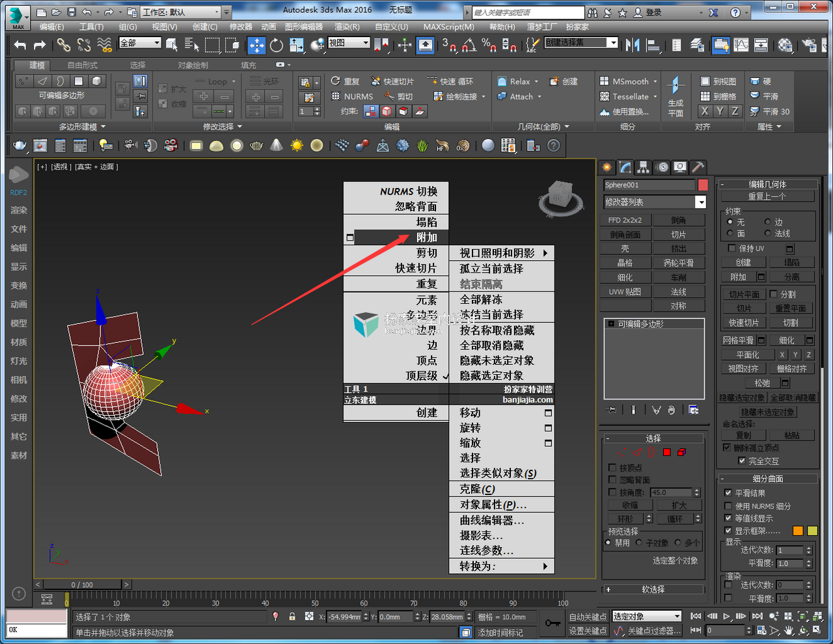Activate the Select and Scale tool
Image resolution: width=833 pixels, height=644 pixels.
click(x=297, y=45)
